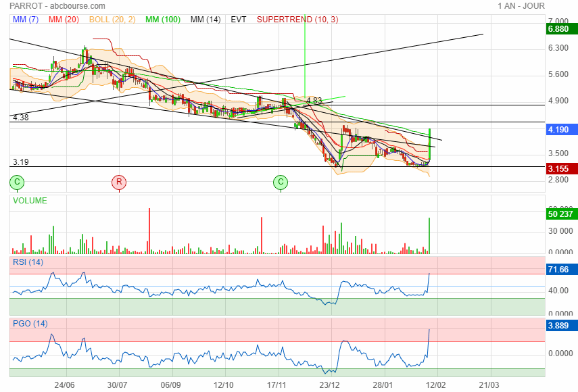The width and height of the screenshot is (578, 392).
Task: Select the VOLUME panel label
Action: (x=30, y=201)
